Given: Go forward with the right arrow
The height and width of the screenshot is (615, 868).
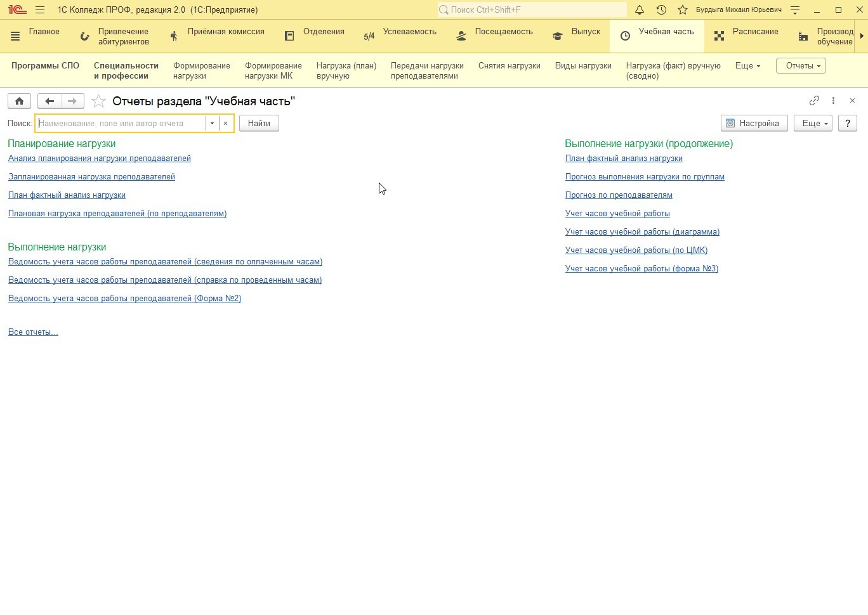Looking at the screenshot, I should pyautogui.click(x=72, y=101).
